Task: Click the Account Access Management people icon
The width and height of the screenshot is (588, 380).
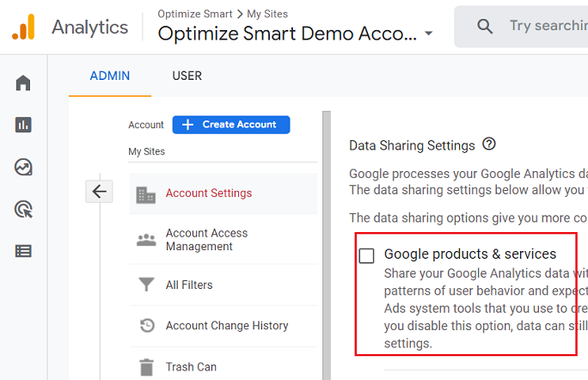Action: [x=146, y=240]
